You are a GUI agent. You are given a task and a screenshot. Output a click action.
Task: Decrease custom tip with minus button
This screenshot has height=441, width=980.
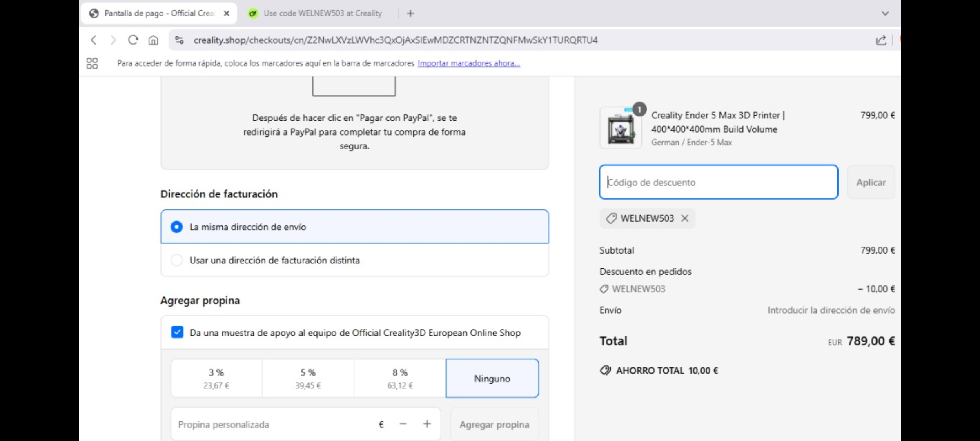coord(403,424)
